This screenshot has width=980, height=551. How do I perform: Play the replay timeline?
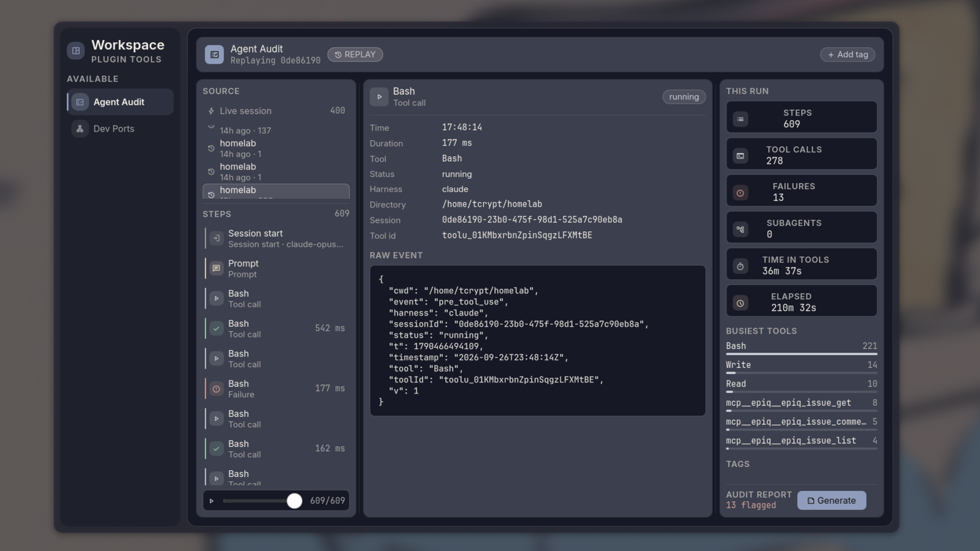(x=212, y=501)
